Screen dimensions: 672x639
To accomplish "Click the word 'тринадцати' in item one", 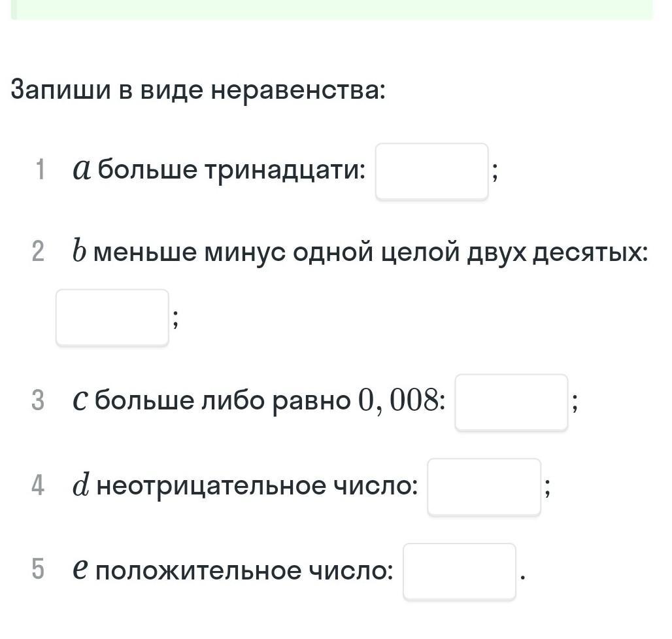I will [x=285, y=171].
